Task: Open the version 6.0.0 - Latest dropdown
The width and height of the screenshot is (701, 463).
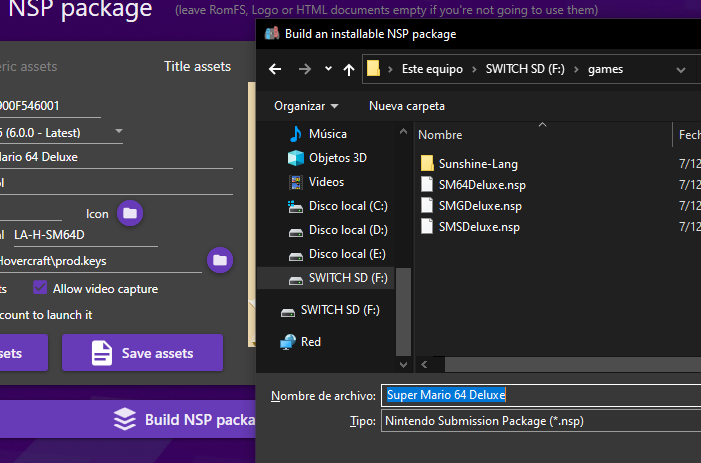Action: pos(61,133)
